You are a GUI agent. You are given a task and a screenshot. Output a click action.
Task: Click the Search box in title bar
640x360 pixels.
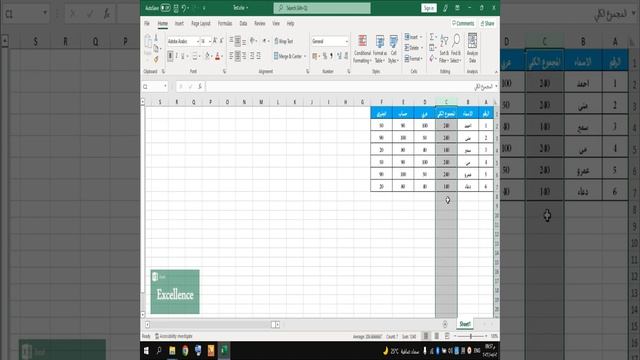[322, 8]
